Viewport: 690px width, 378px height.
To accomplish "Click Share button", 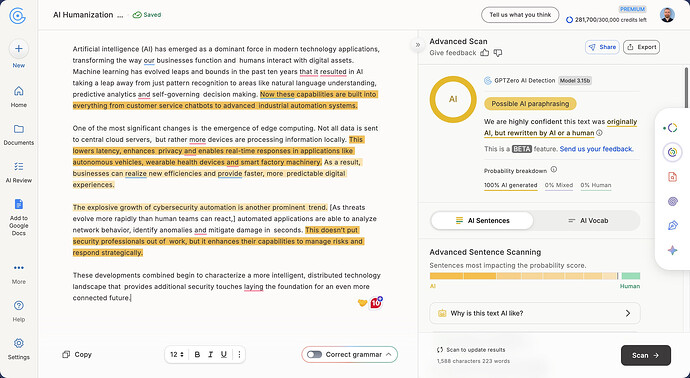I will click(602, 47).
